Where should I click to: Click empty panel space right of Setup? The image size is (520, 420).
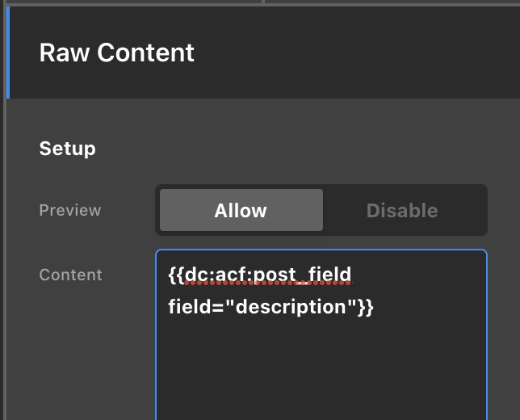coord(323,149)
